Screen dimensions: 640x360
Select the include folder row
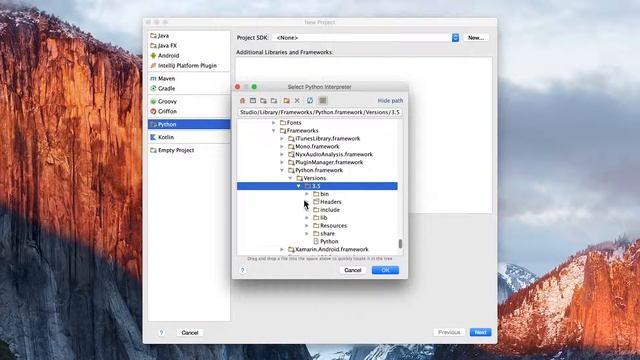317,210
